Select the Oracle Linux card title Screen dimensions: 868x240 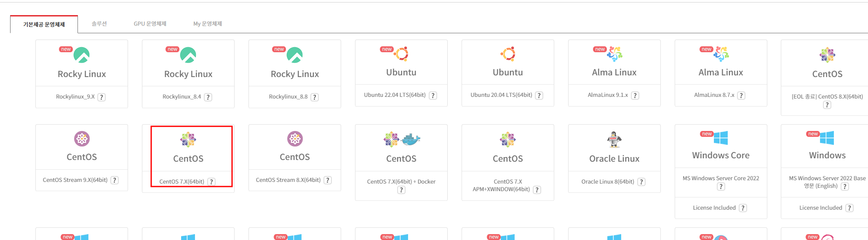(x=614, y=159)
